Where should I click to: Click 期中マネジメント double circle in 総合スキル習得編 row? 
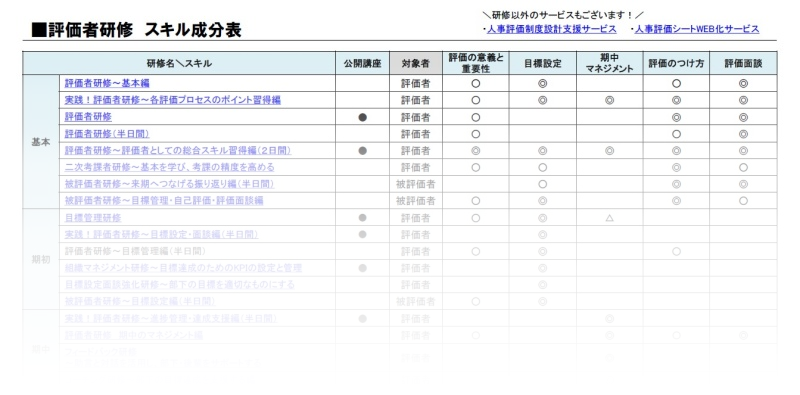[x=609, y=151]
